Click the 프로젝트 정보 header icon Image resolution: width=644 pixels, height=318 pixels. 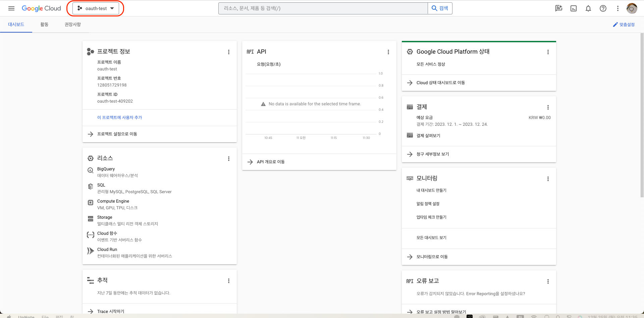tap(90, 51)
